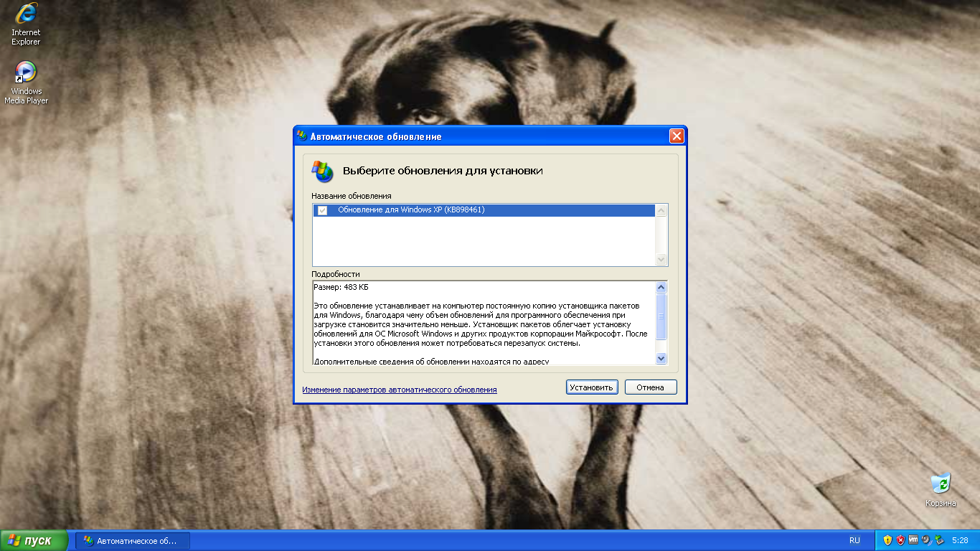Click the Установить button
This screenshot has width=980, height=551.
point(591,387)
